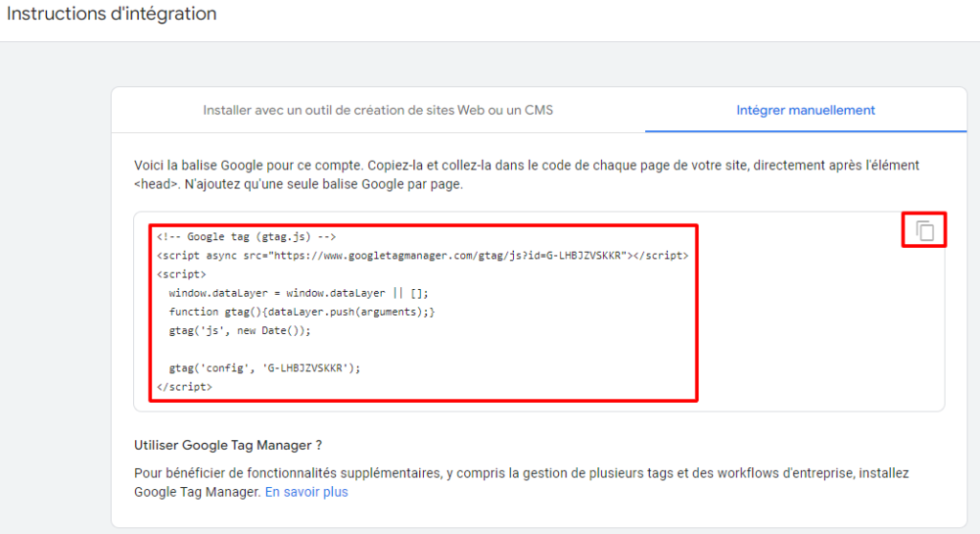This screenshot has height=534, width=980.
Task: Follow the En savoir plus link
Action: coord(306,492)
